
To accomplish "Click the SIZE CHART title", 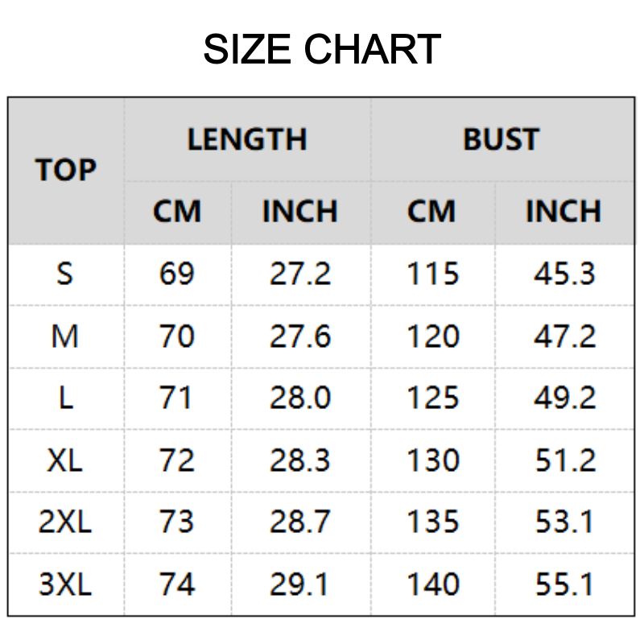I will pyautogui.click(x=322, y=50).
